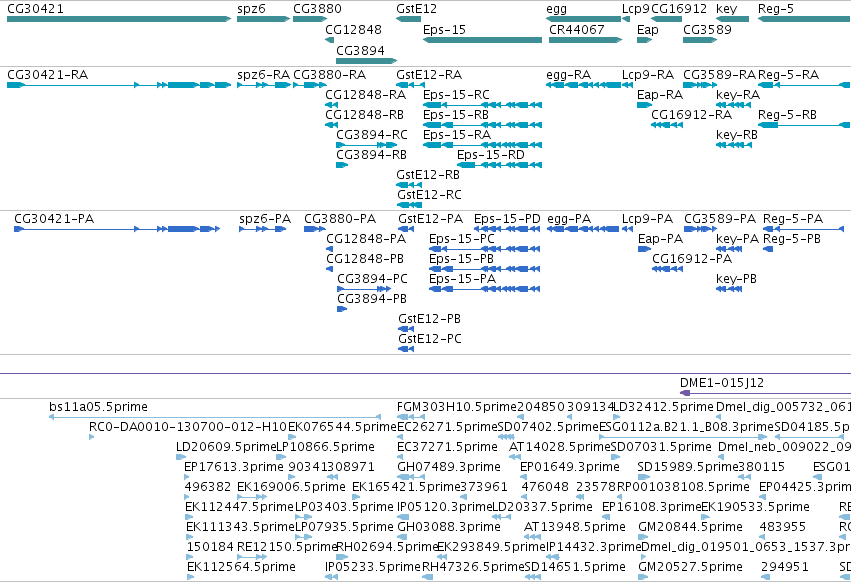Select the CG3880 gene label
The height and width of the screenshot is (582, 851).
click(317, 9)
